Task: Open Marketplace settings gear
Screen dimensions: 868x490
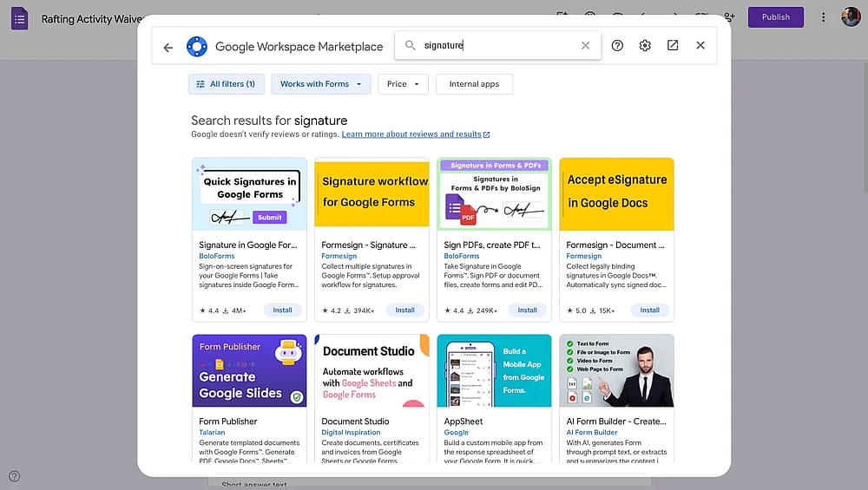Action: (x=645, y=45)
